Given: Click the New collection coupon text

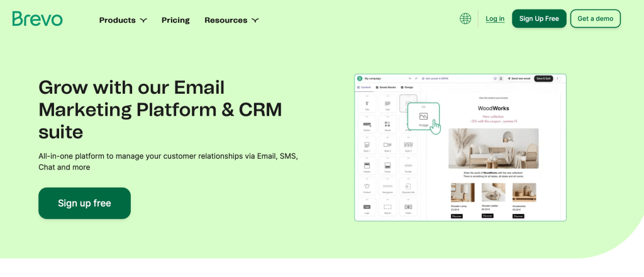Looking at the screenshot, I should pyautogui.click(x=493, y=119).
